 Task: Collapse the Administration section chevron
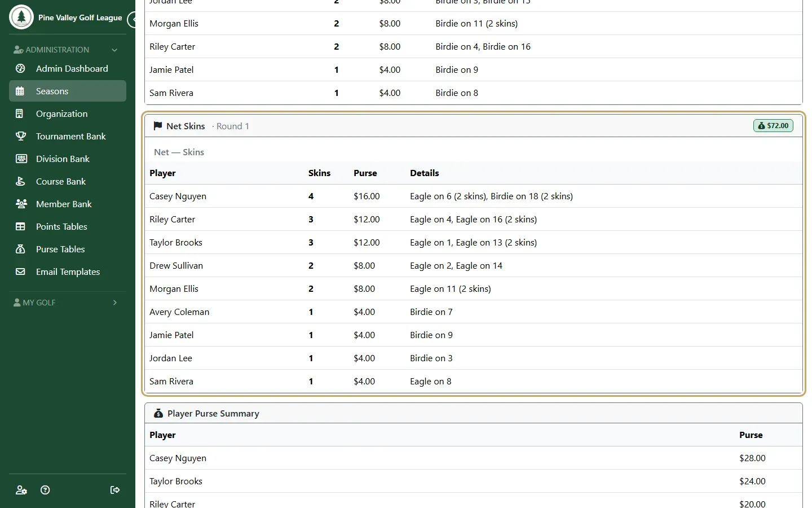[114, 50]
